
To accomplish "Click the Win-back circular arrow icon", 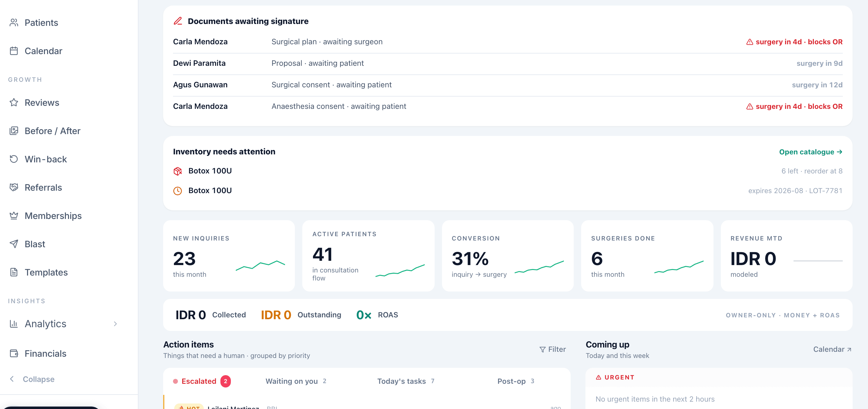I will 14,159.
